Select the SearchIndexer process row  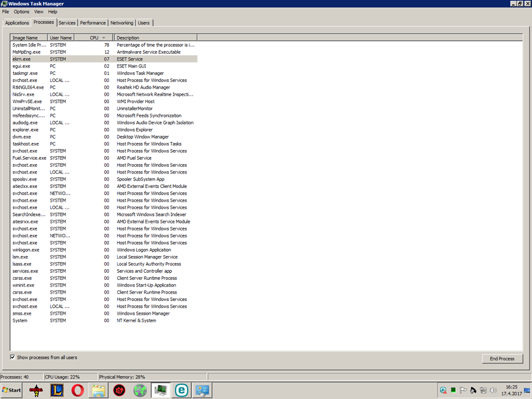coord(104,214)
